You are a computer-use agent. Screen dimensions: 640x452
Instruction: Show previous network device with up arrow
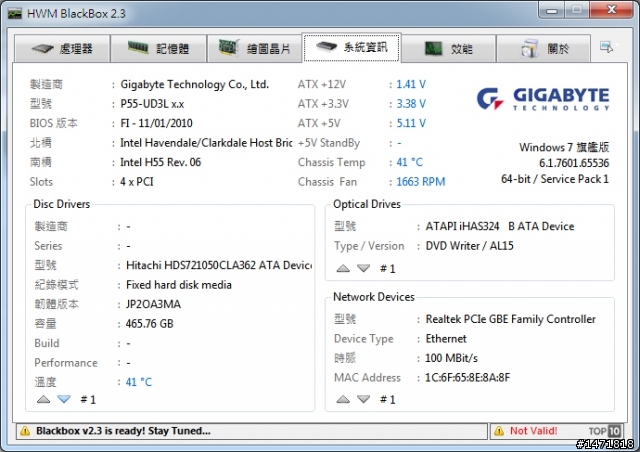(343, 399)
